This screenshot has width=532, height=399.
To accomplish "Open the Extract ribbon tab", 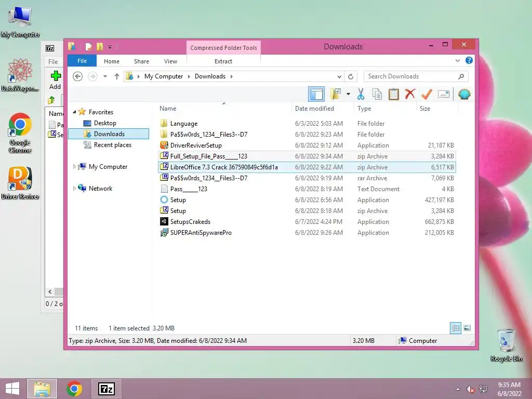I will 223,61.
